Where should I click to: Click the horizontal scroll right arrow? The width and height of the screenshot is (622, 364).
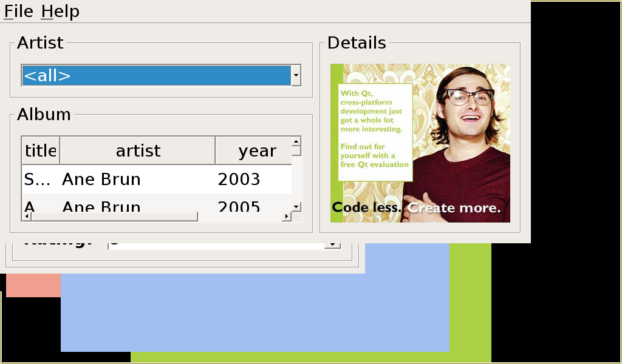[x=286, y=217]
